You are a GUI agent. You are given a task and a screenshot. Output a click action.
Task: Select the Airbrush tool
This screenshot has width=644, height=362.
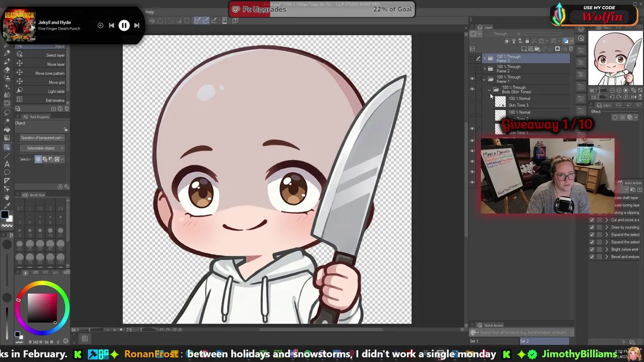click(7, 78)
